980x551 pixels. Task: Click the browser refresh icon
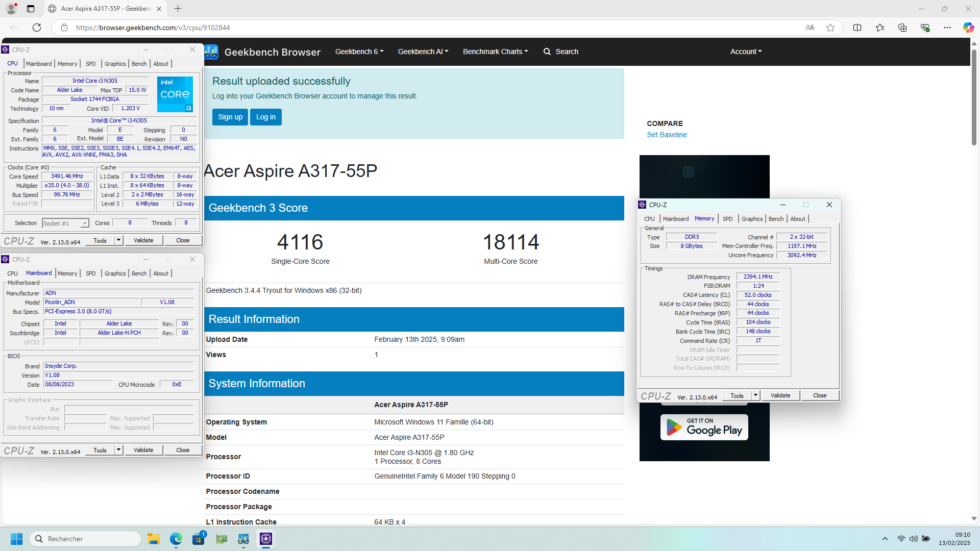click(x=37, y=28)
